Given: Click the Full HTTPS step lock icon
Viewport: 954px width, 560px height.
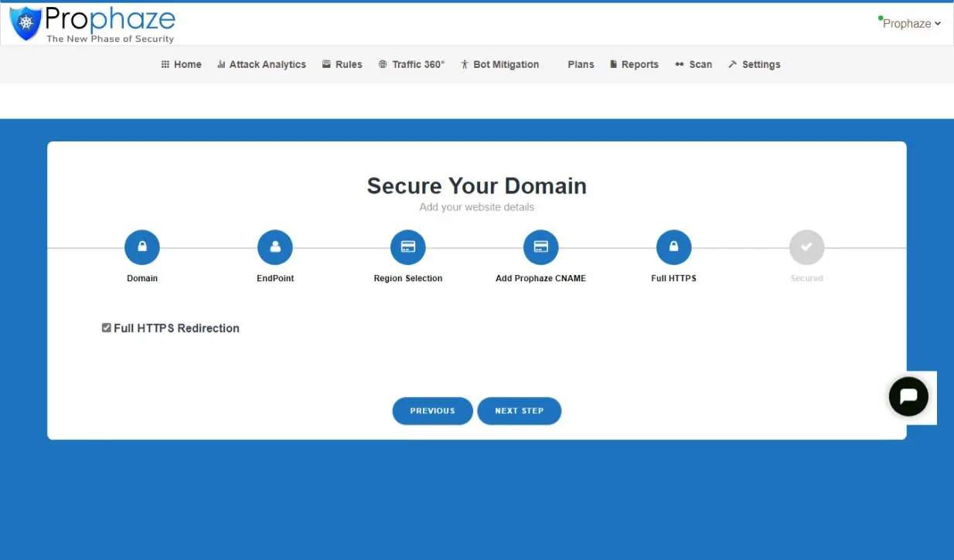Looking at the screenshot, I should coord(674,247).
